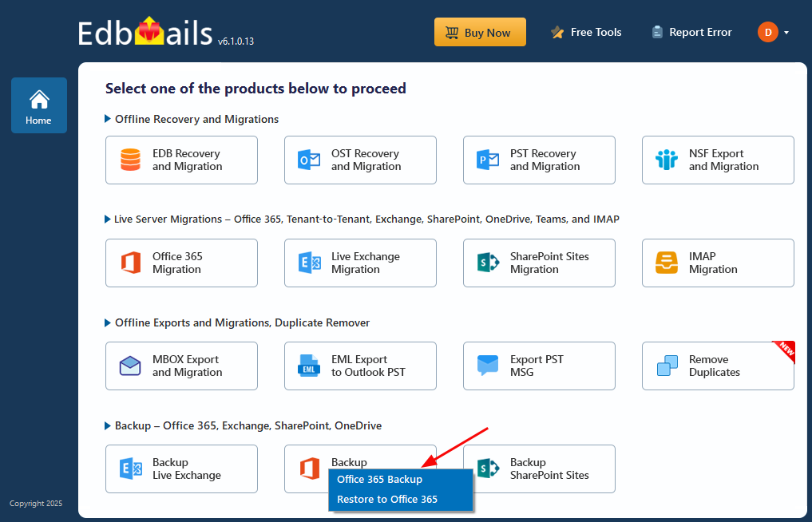Screen dimensions: 812x522
Task: Click the Live Exchange Migration icon
Action: [309, 263]
